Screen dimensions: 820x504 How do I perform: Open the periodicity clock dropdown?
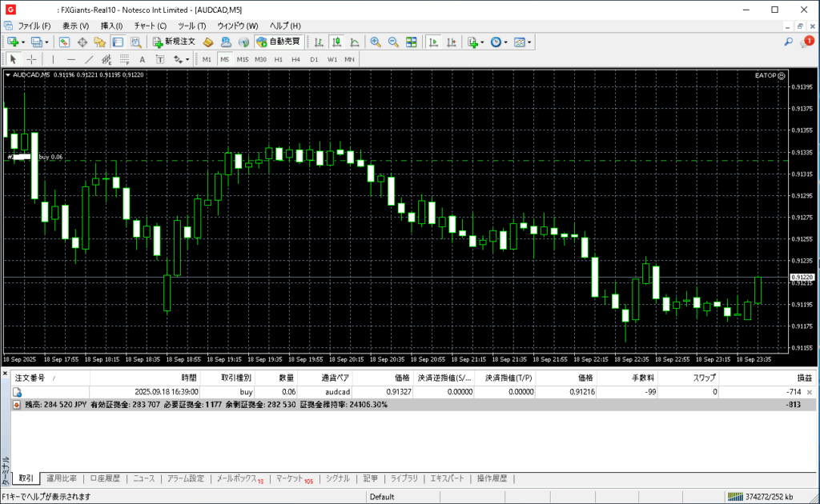[x=506, y=42]
